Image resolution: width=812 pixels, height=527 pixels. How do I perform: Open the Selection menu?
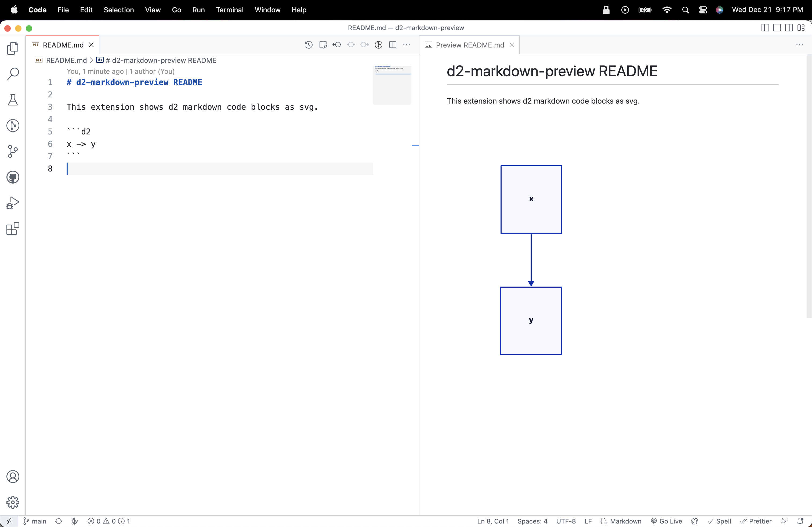119,10
